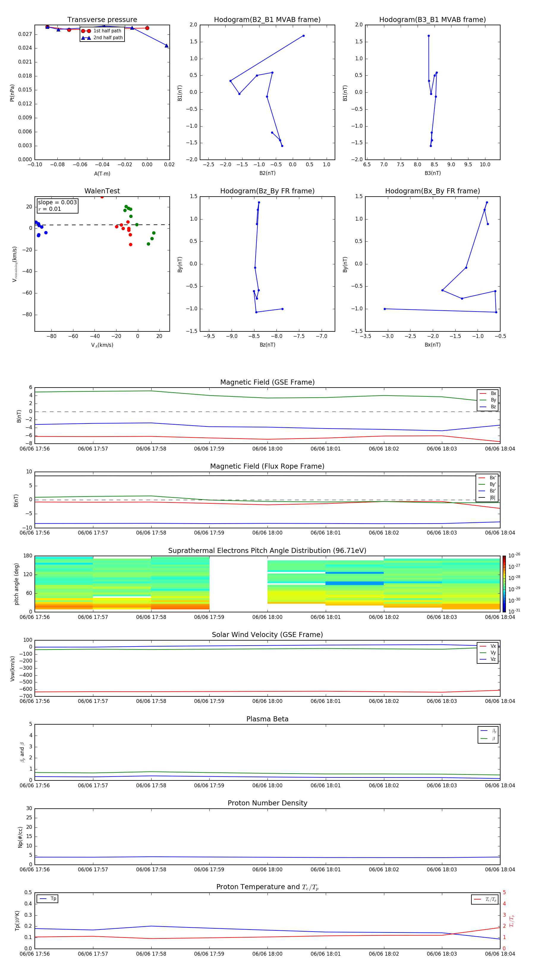Click the 'By' entry in GSE legend
This screenshot has width=535, height=980.
click(488, 400)
